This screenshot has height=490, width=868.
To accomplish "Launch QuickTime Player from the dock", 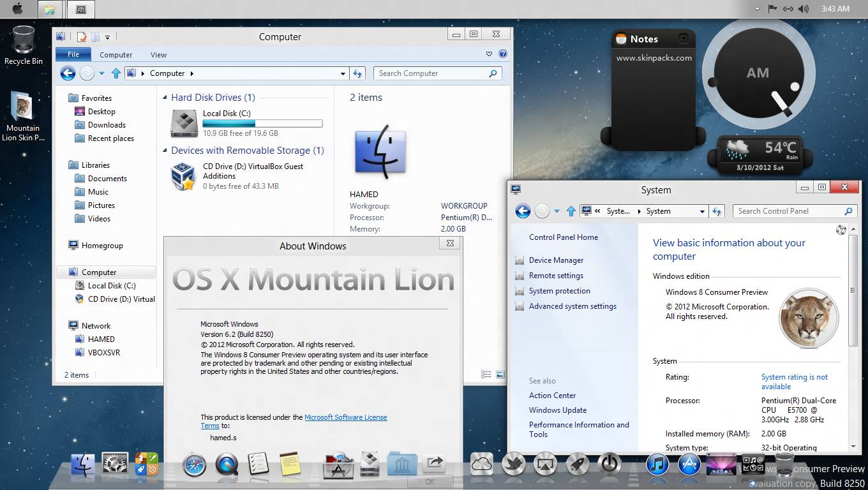I will [x=227, y=465].
